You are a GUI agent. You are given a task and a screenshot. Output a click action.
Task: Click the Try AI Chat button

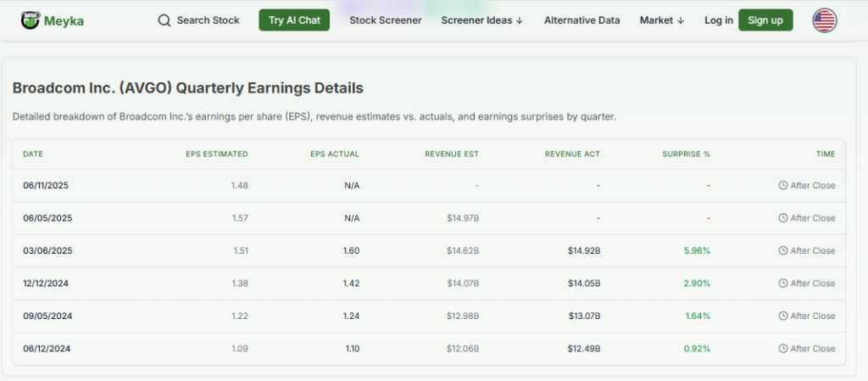click(x=294, y=20)
